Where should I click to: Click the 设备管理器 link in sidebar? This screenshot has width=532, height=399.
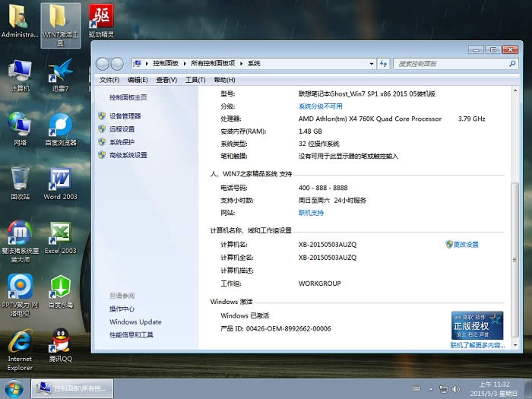click(125, 116)
